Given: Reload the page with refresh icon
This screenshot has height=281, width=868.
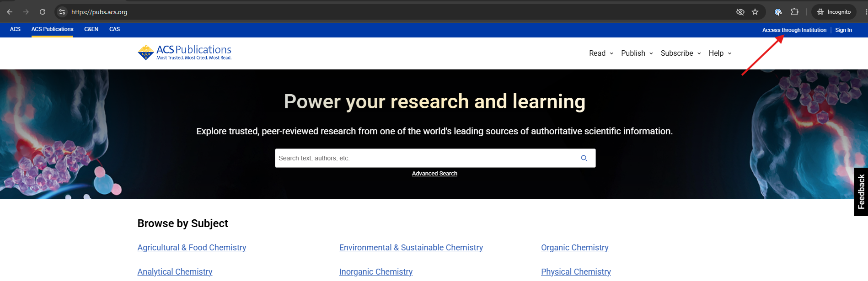Looking at the screenshot, I should tap(43, 12).
